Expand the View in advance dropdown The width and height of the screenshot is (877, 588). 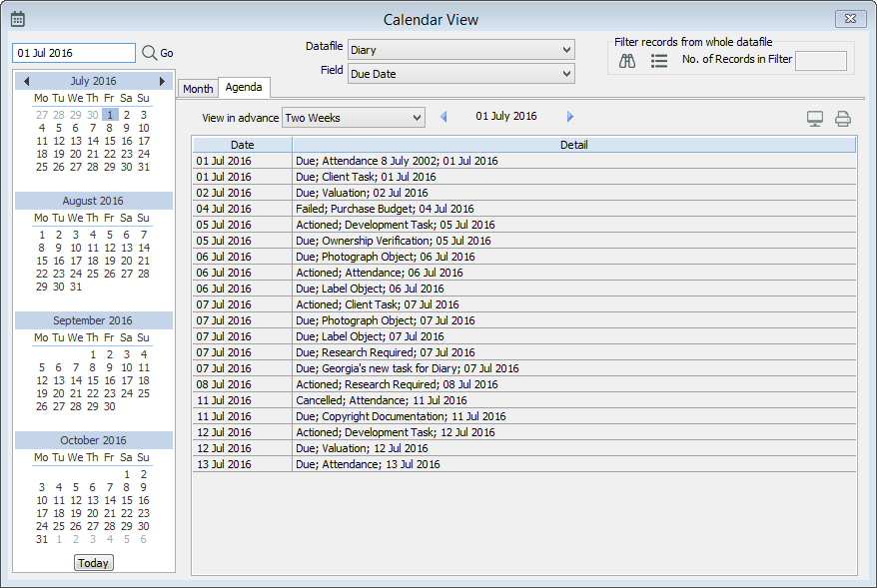[x=354, y=118]
